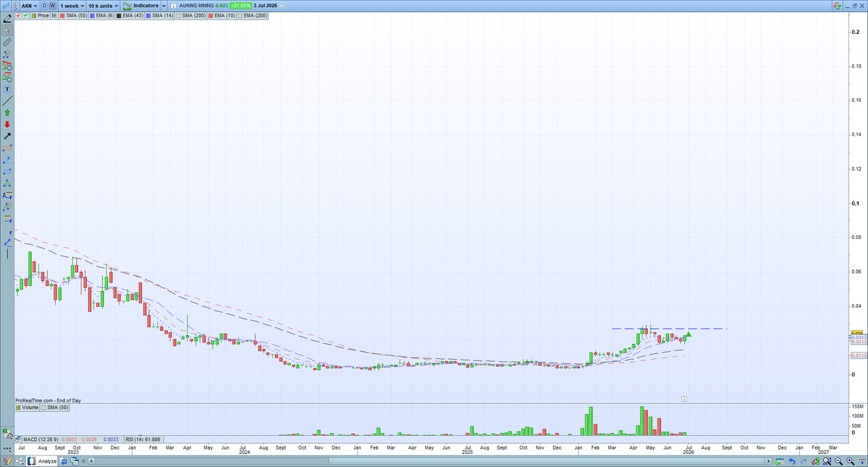
Task: Click the MACD (12 26 9) label
Action: 41,439
